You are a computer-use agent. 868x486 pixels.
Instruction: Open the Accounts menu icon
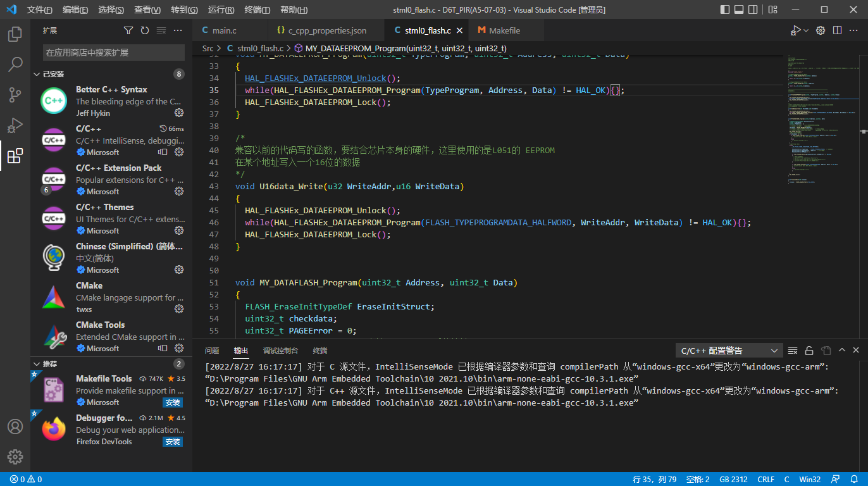[15, 427]
